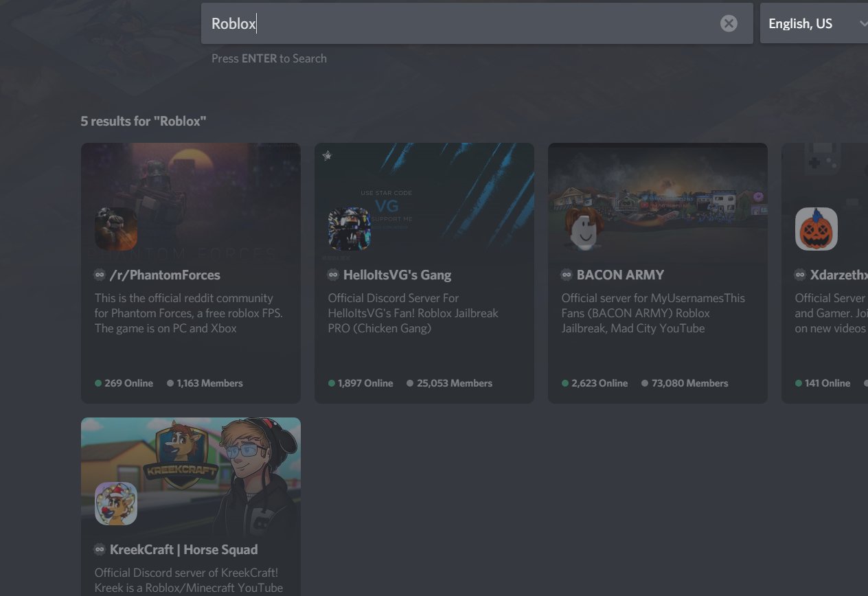Screen dimensions: 868x596
Task: Click verified badge beside HelloItsVG's Gang
Action: point(333,275)
